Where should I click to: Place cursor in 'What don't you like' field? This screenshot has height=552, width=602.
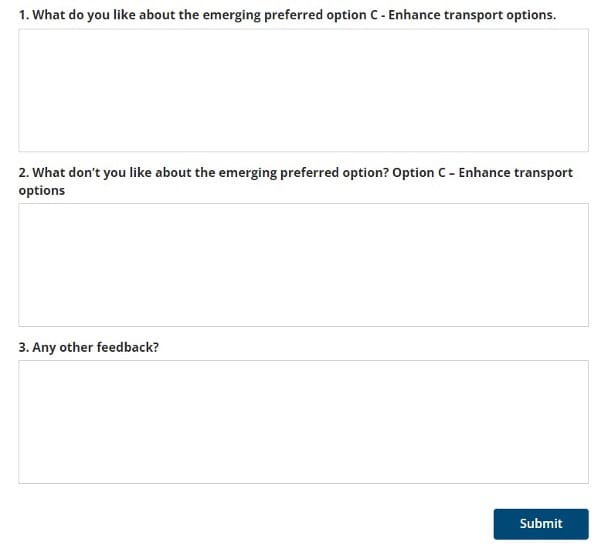point(303,265)
